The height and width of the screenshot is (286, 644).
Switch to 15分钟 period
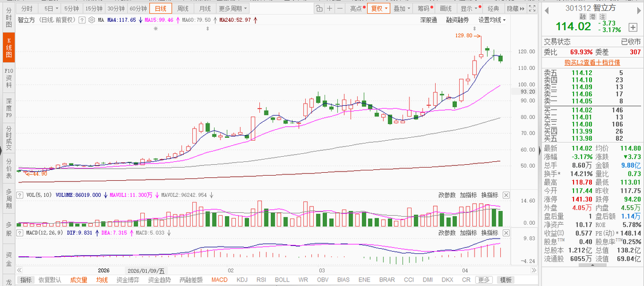coord(93,8)
